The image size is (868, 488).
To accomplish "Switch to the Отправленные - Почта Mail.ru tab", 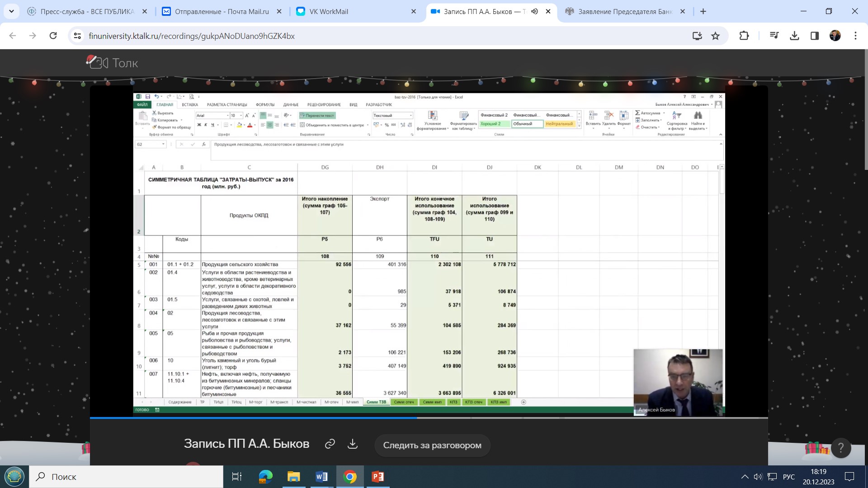I will (222, 12).
